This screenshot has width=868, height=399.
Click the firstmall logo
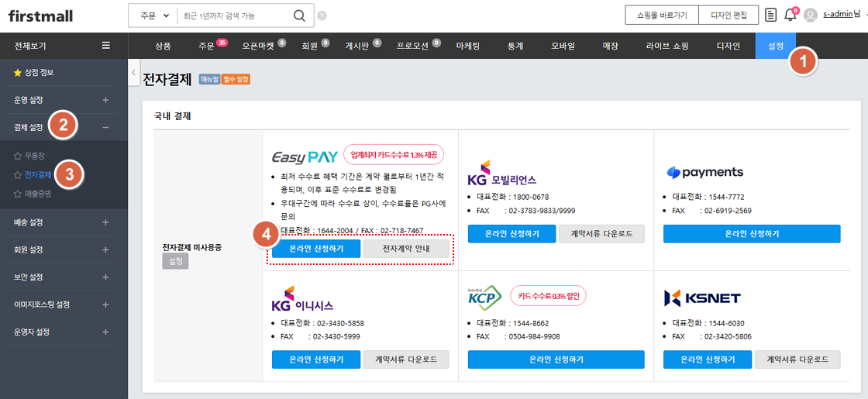[40, 15]
